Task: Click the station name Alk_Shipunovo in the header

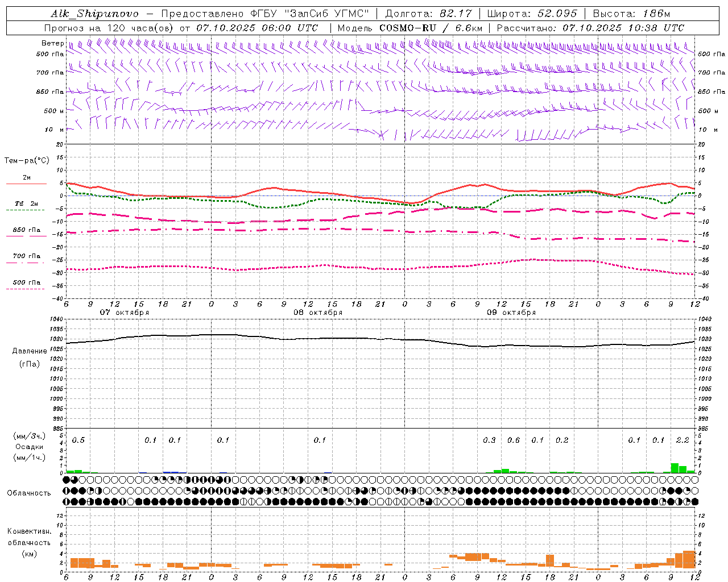Action: 94,14
